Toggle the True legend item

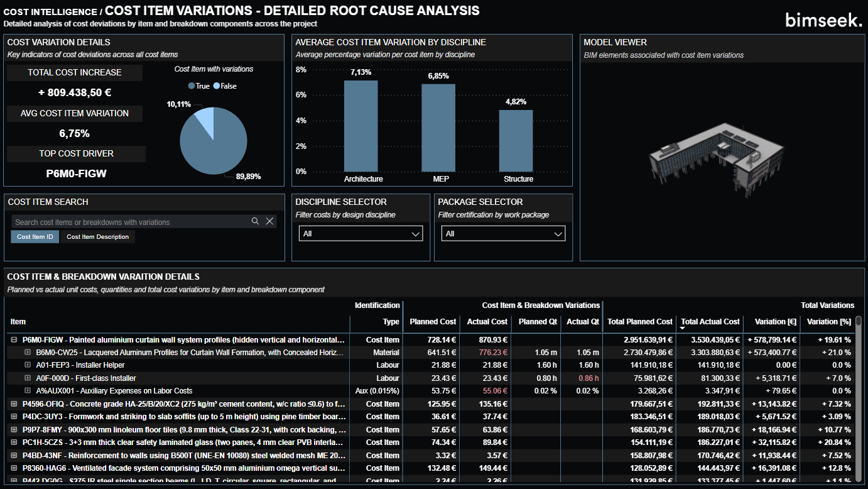click(x=198, y=86)
